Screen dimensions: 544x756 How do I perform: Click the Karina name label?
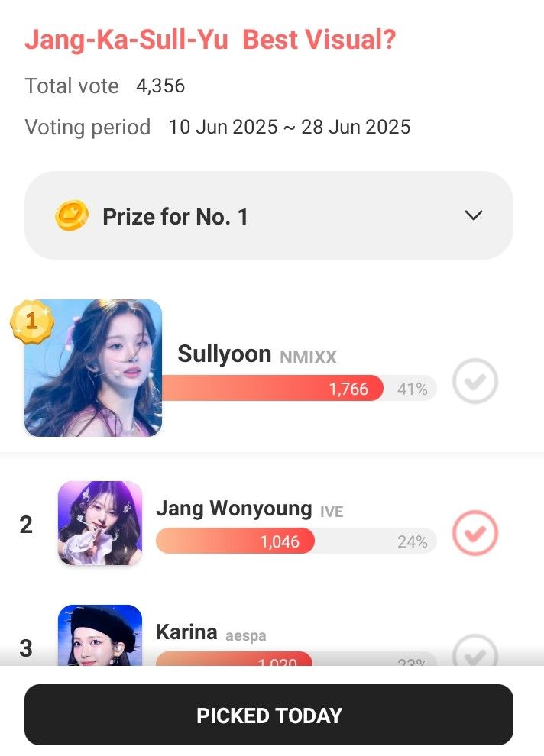point(186,632)
